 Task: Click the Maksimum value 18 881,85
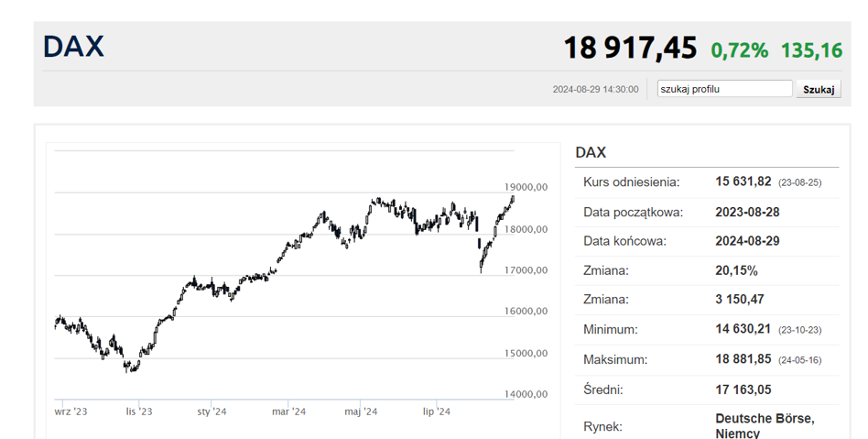click(743, 359)
